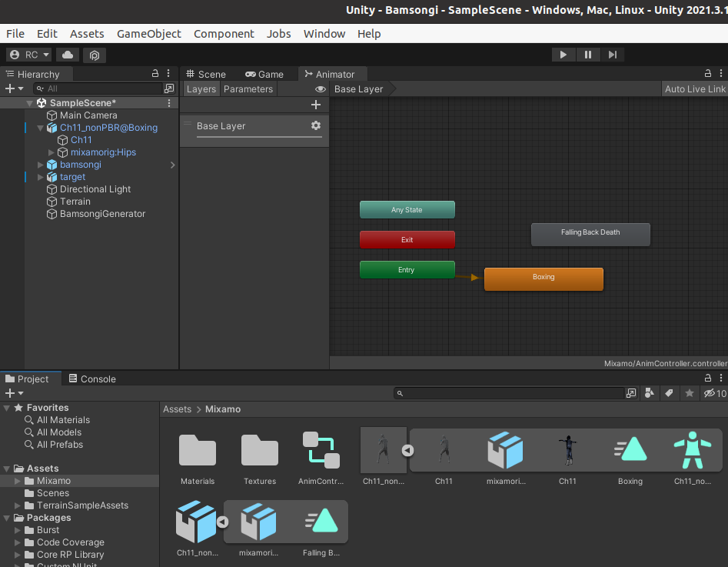Expand the TerrainSampleAssets folder

point(17,505)
